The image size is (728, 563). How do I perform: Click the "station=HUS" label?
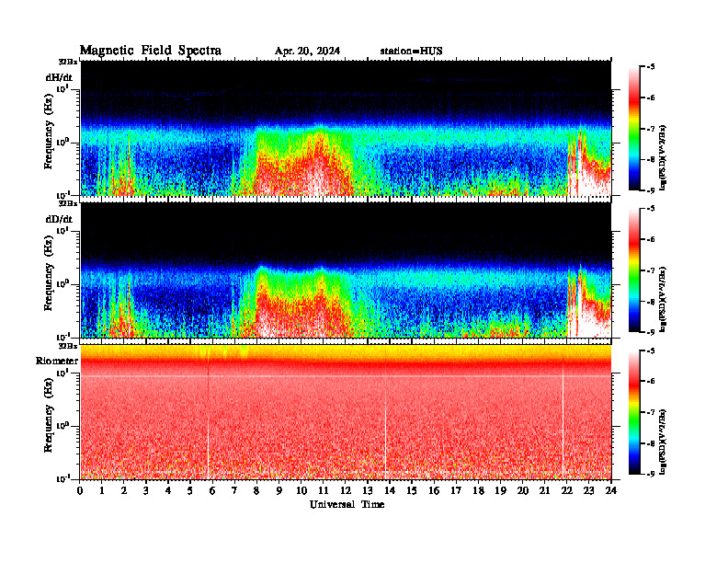[x=411, y=52]
